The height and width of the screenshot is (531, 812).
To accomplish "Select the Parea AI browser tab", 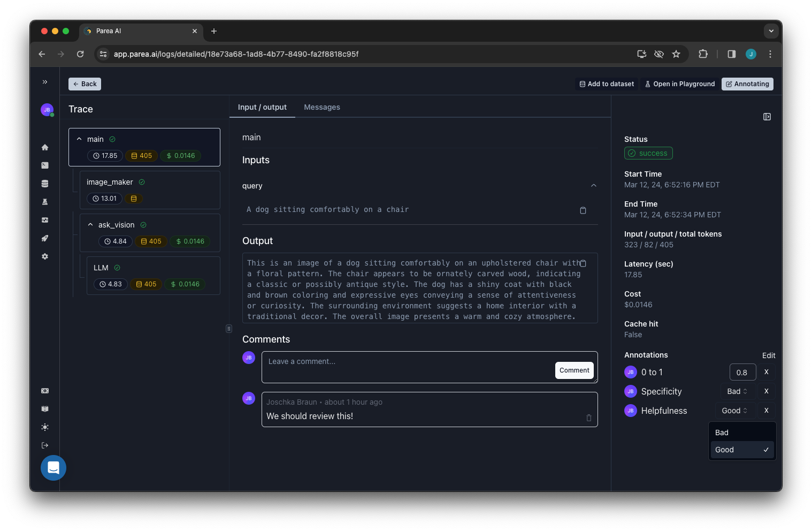I will [x=141, y=31].
